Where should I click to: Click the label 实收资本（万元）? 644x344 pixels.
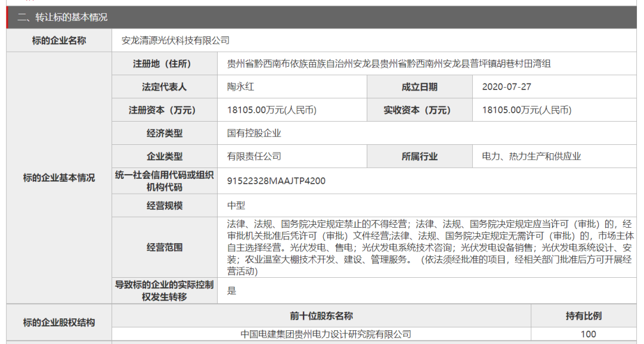point(419,110)
